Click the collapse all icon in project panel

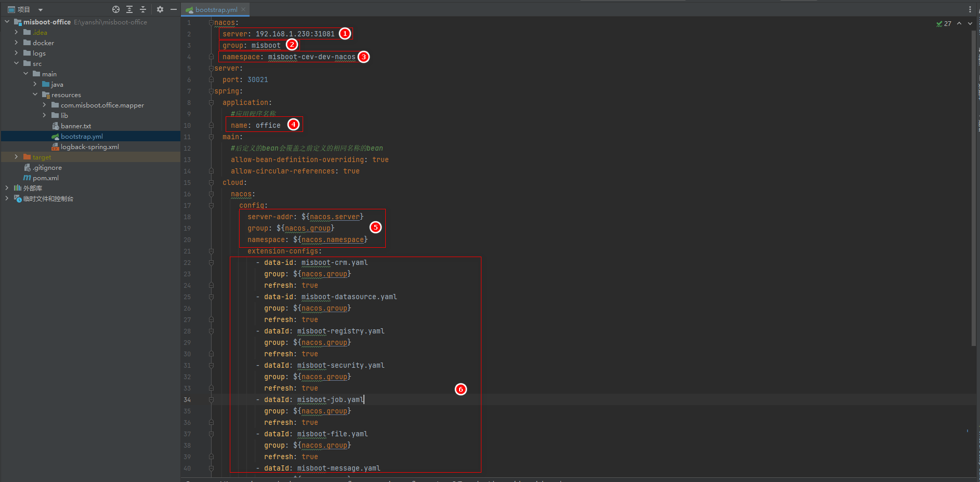(143, 9)
